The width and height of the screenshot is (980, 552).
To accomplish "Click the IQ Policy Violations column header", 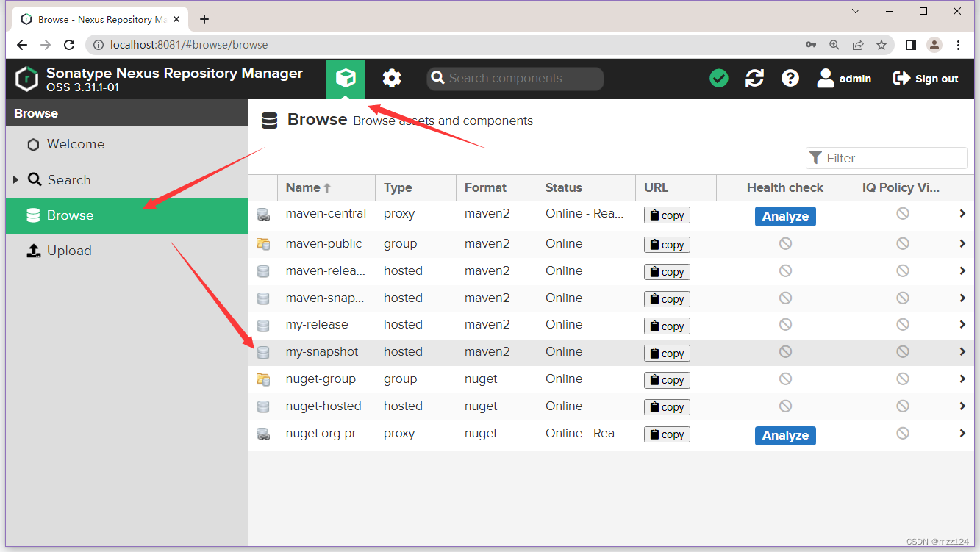I will tap(902, 187).
